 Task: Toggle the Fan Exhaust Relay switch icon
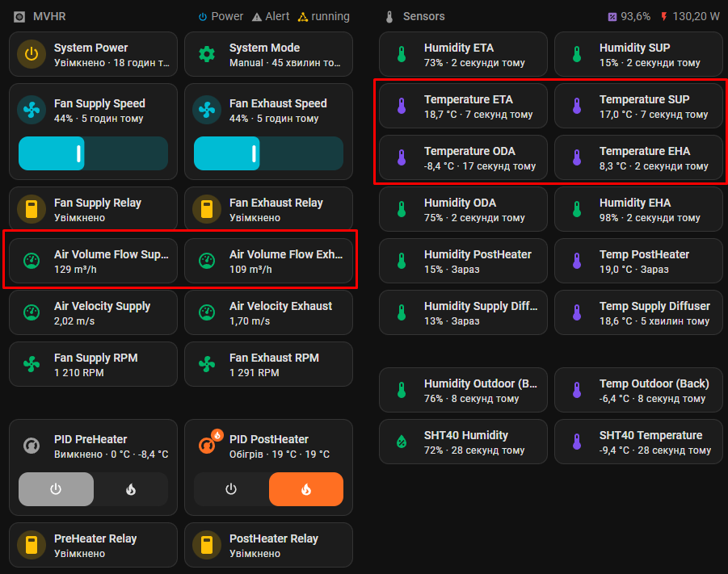pos(207,210)
